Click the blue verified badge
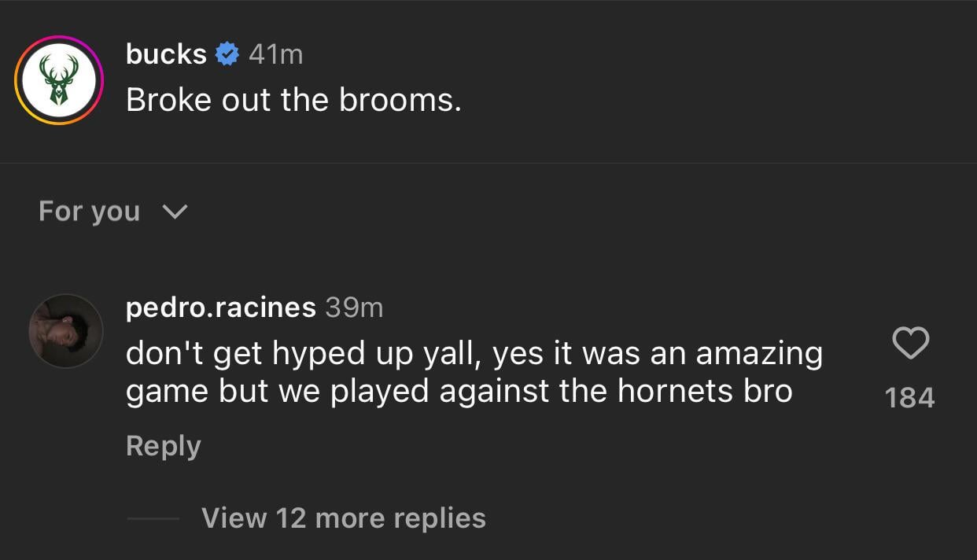Screen dimensions: 977x560 point(227,54)
